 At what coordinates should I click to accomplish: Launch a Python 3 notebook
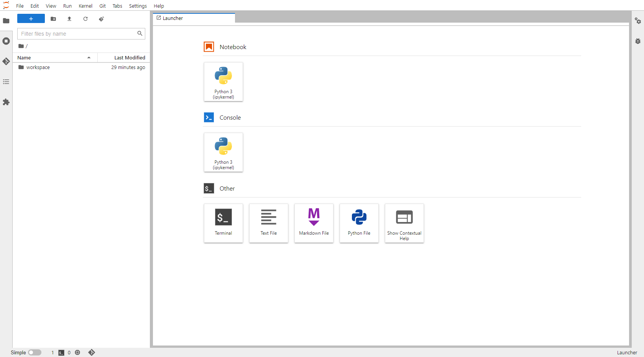(x=223, y=82)
